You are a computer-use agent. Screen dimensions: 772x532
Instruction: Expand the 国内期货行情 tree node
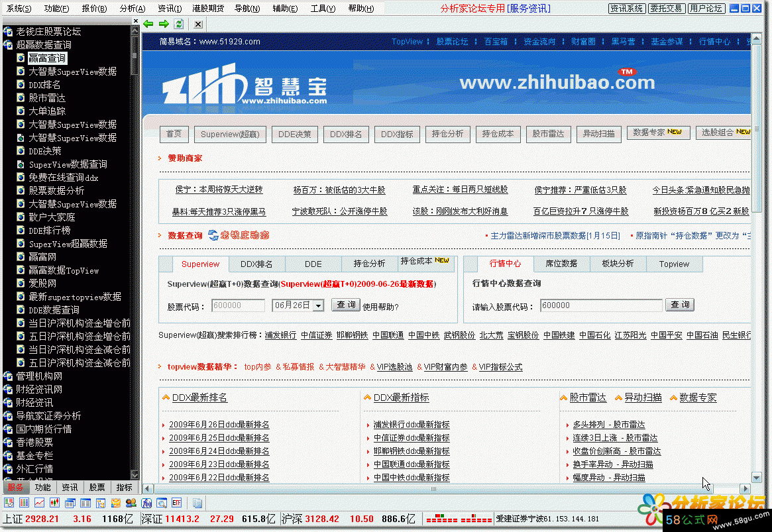8,429
